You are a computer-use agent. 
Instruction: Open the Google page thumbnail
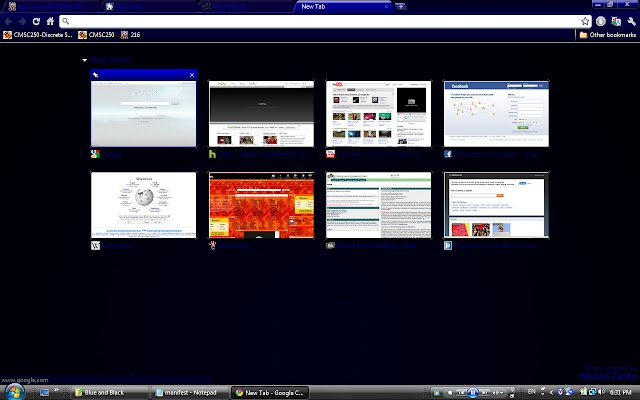coord(144,113)
